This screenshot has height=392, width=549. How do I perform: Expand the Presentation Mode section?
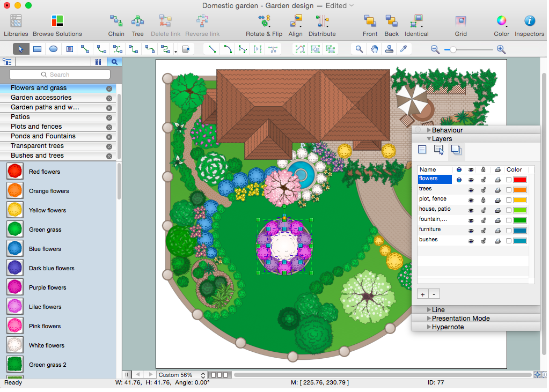click(429, 319)
